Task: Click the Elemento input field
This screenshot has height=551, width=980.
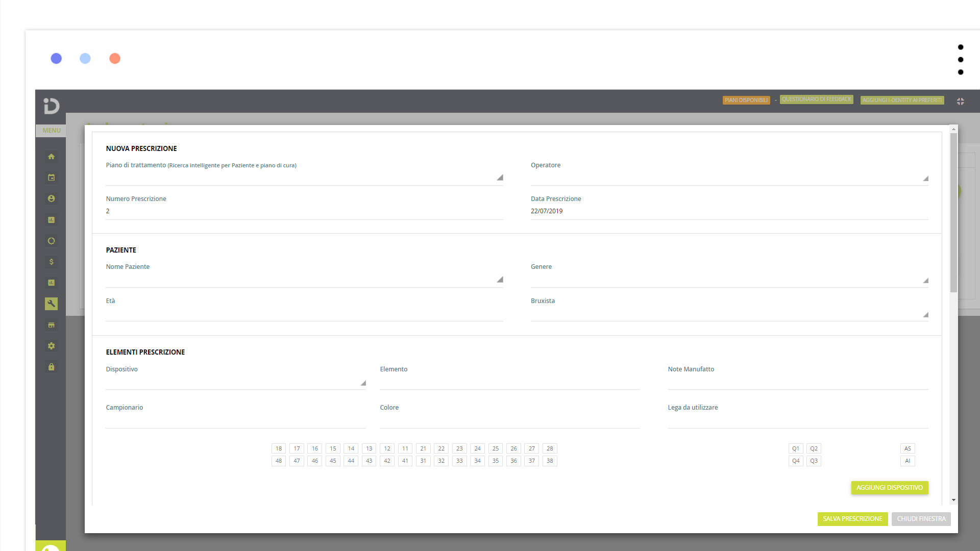Action: point(509,382)
